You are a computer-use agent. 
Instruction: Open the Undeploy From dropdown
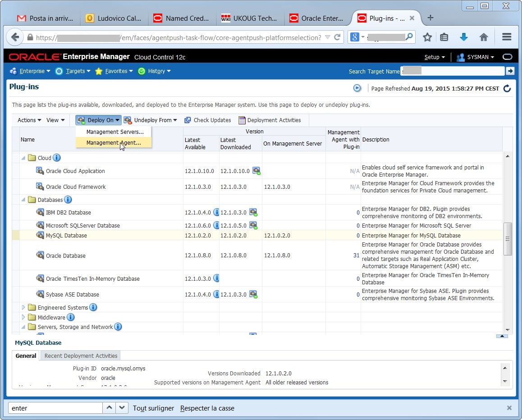click(151, 120)
